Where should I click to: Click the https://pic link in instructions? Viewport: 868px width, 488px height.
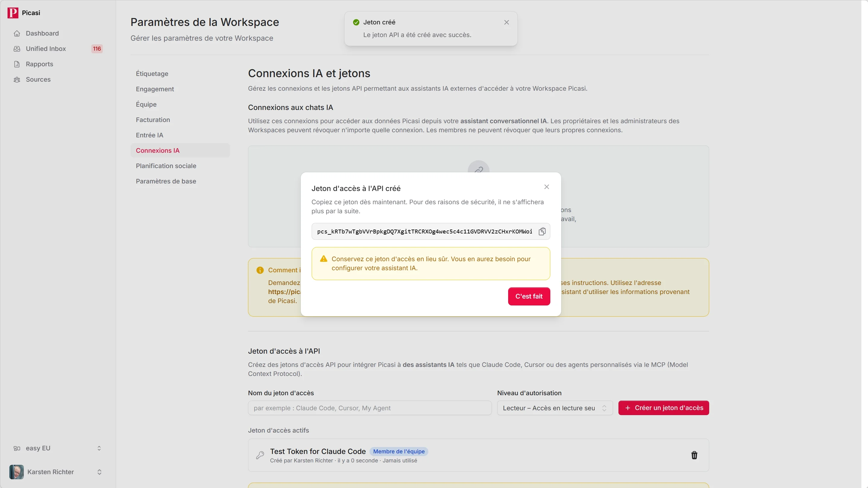pyautogui.click(x=284, y=292)
